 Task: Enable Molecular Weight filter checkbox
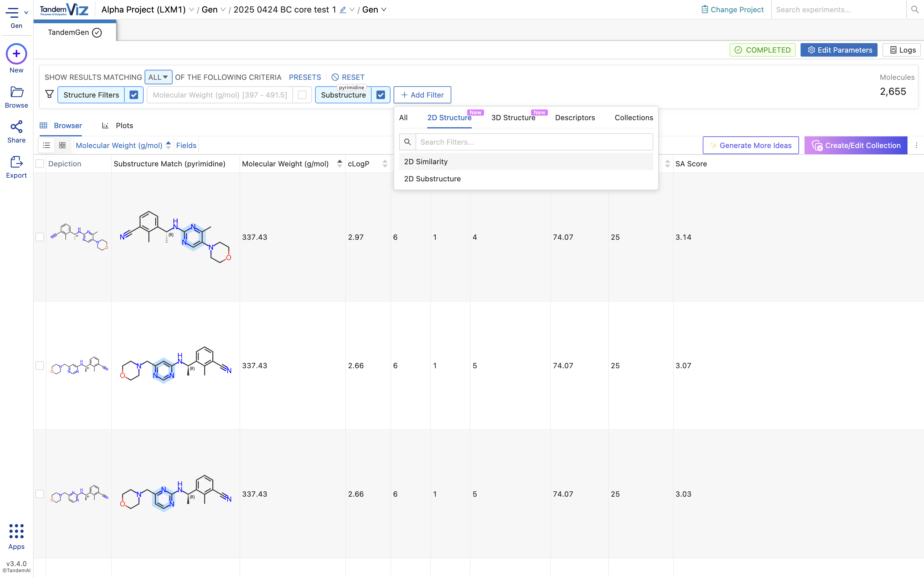point(302,95)
